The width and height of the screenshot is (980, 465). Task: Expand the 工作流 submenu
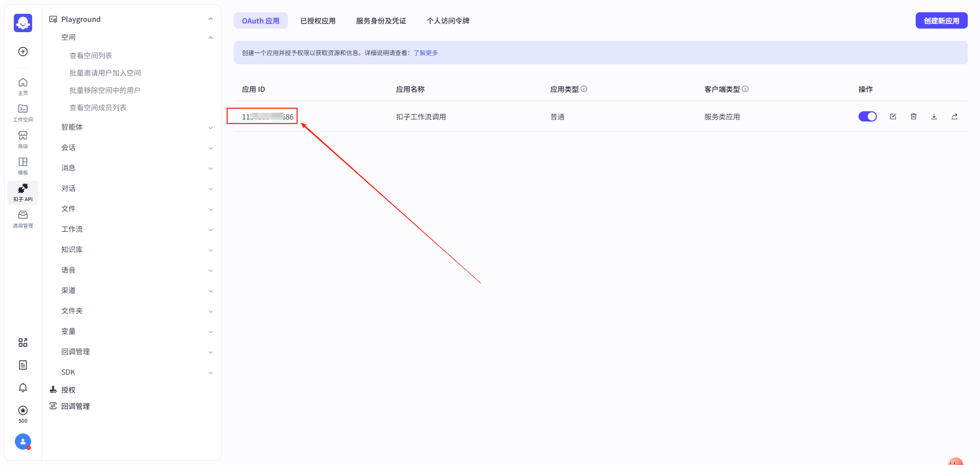coord(211,230)
